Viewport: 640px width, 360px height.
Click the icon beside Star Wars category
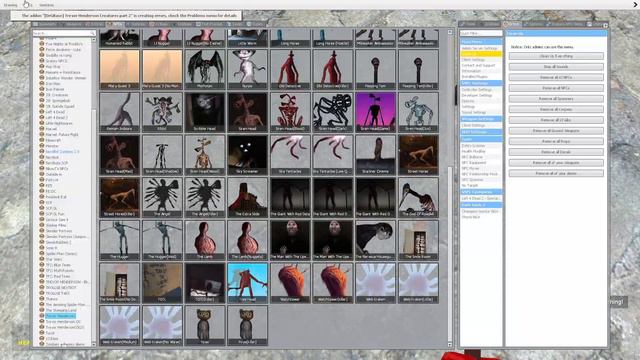pos(42,259)
